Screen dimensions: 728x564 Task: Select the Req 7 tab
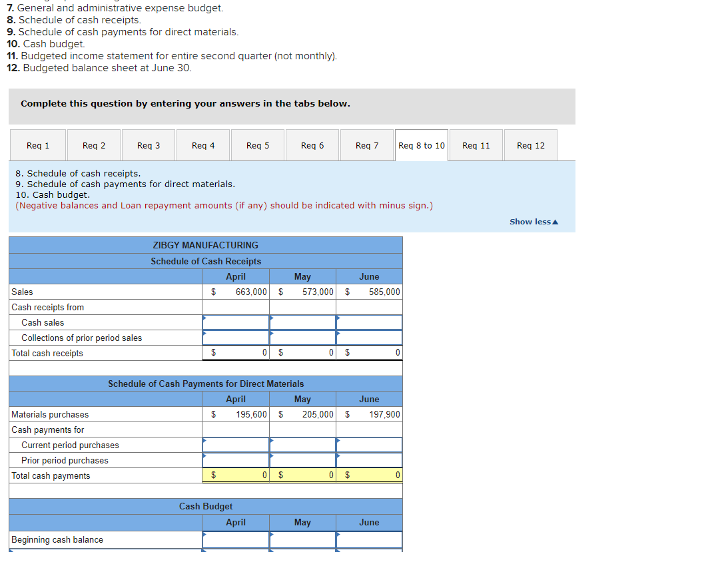(367, 145)
